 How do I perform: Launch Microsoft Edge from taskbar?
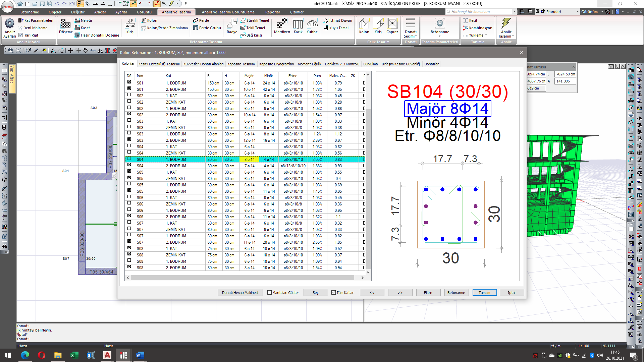tap(25, 355)
